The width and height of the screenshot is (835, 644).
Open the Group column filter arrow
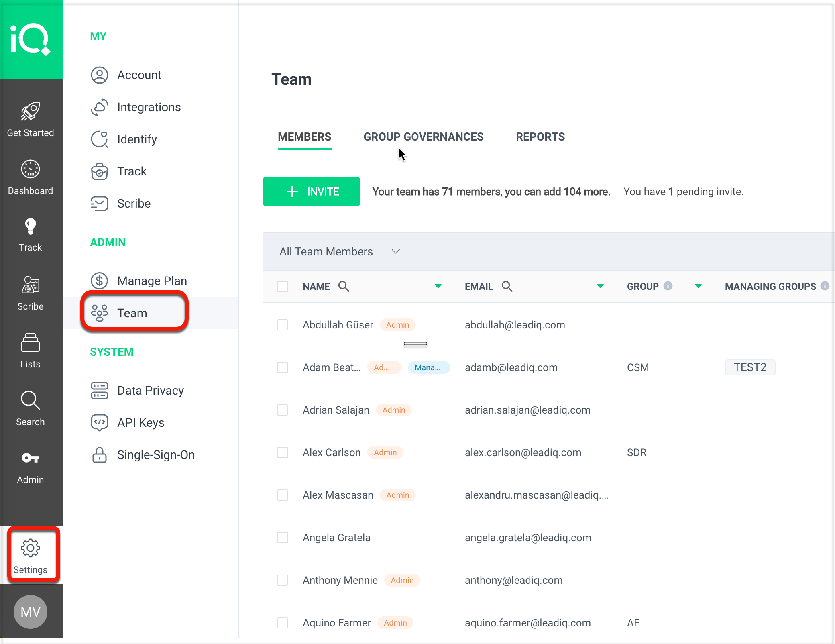698,286
